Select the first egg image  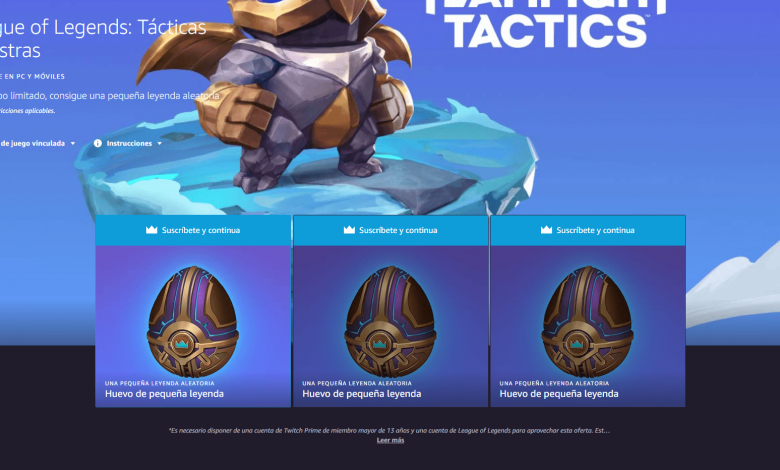[193, 321]
